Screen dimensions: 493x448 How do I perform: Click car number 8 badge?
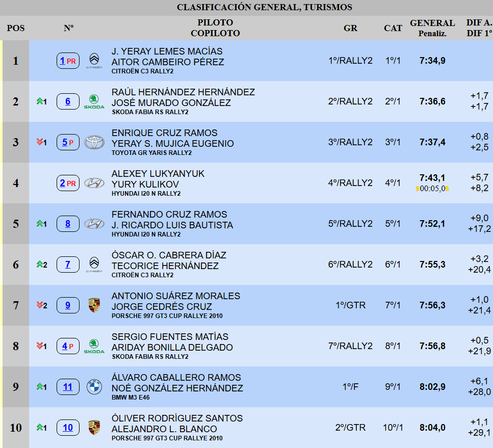tap(68, 224)
